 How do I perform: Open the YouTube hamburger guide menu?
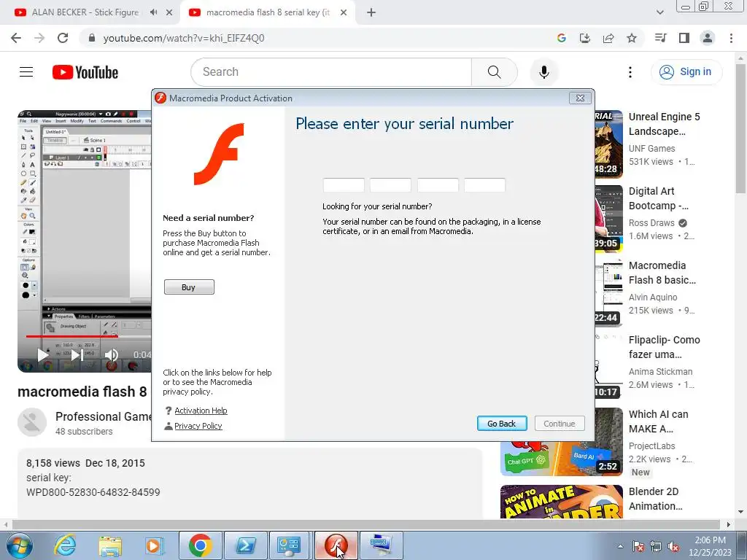pos(26,72)
